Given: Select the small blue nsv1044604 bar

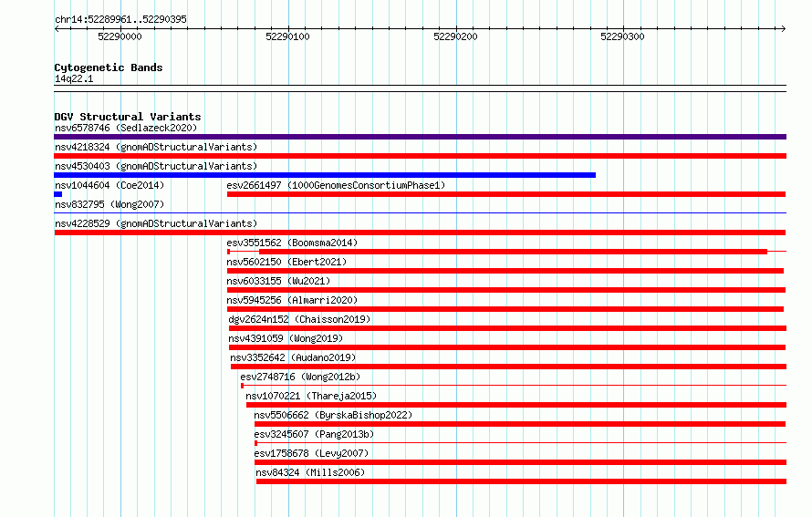Looking at the screenshot, I should pyautogui.click(x=58, y=194).
